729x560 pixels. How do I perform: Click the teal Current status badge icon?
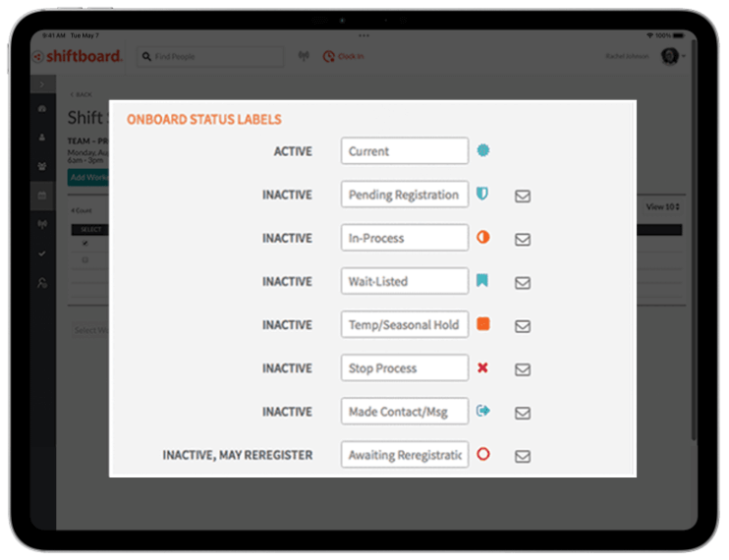tap(483, 150)
